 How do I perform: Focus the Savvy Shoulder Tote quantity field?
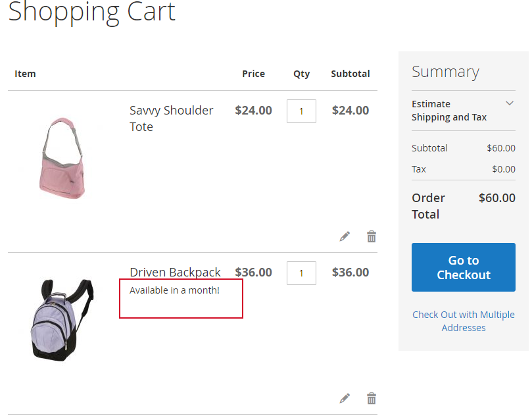pos(301,111)
